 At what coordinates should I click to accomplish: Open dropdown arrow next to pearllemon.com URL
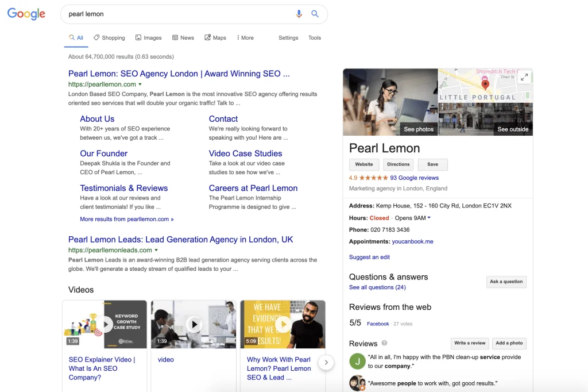(x=140, y=84)
